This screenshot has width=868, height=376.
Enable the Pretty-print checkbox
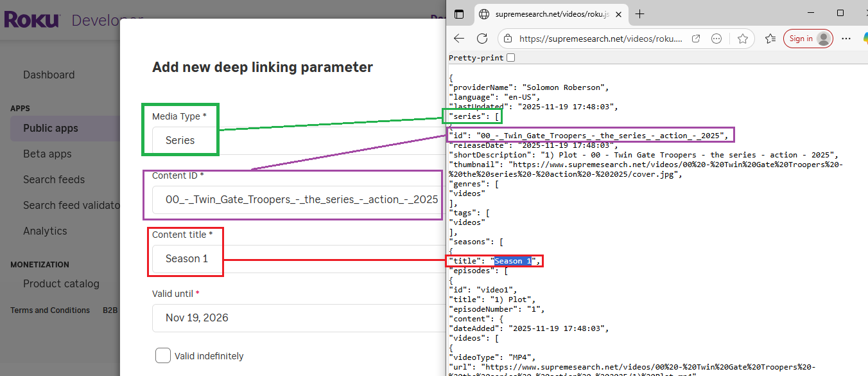point(510,58)
